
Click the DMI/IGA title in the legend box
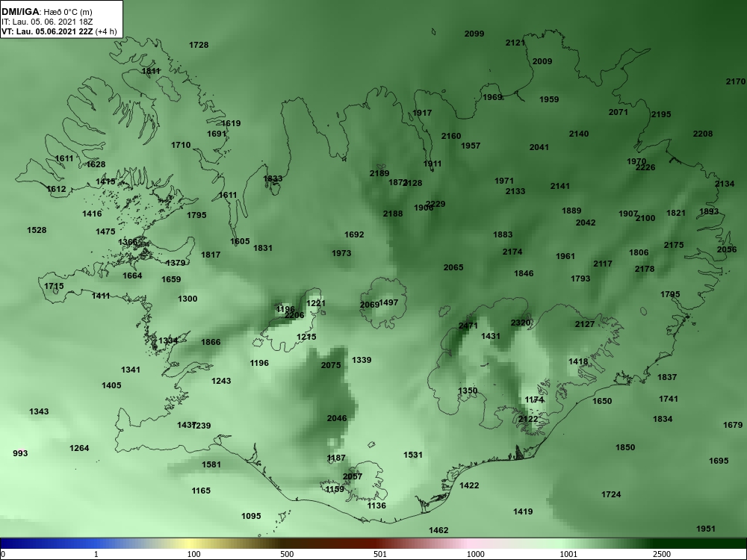[x=19, y=12]
